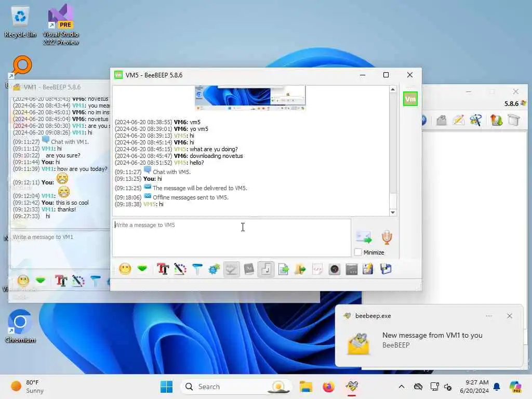Select the Visual Studio 2022 Preview shortcut
Viewport: 532px width, 399px height.
pyautogui.click(x=61, y=24)
